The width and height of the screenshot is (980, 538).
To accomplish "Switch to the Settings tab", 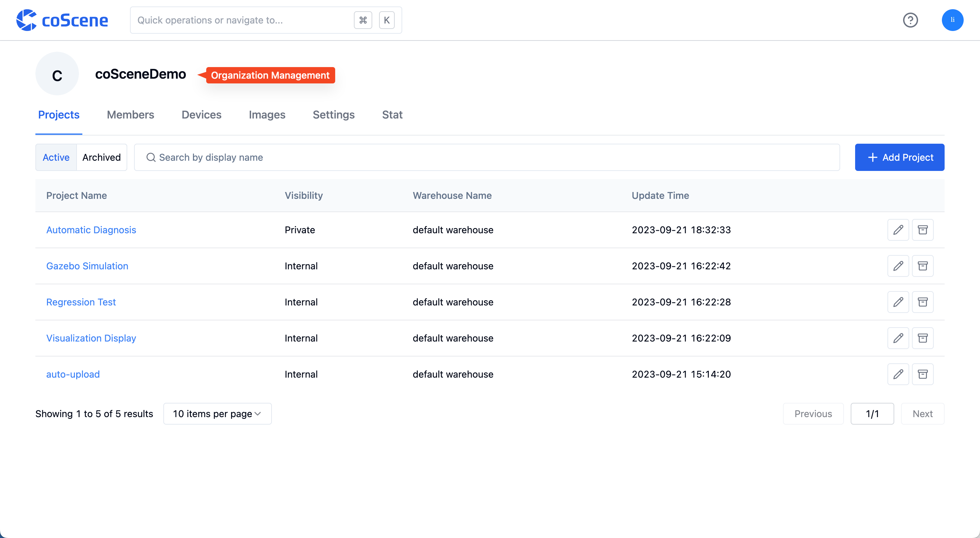I will tap(333, 115).
